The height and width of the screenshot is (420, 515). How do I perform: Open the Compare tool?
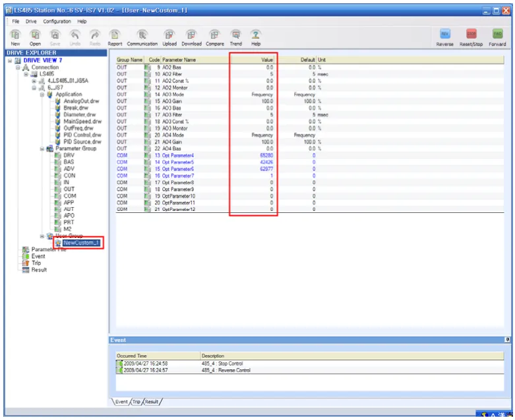pos(214,36)
